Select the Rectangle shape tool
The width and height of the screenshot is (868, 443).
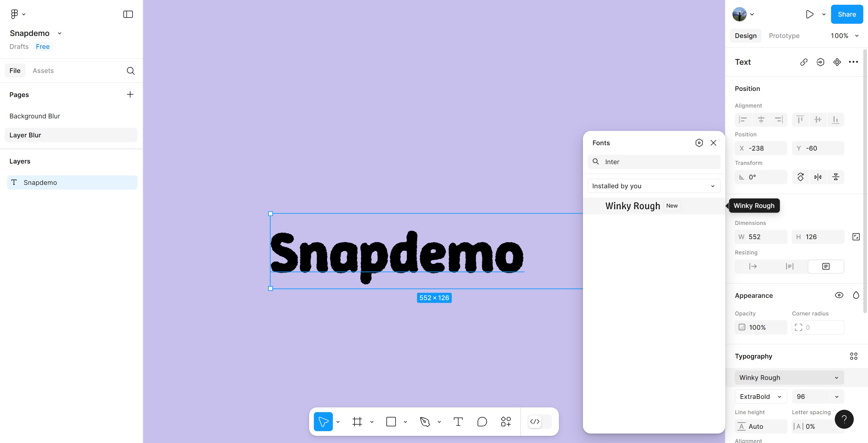[391, 422]
